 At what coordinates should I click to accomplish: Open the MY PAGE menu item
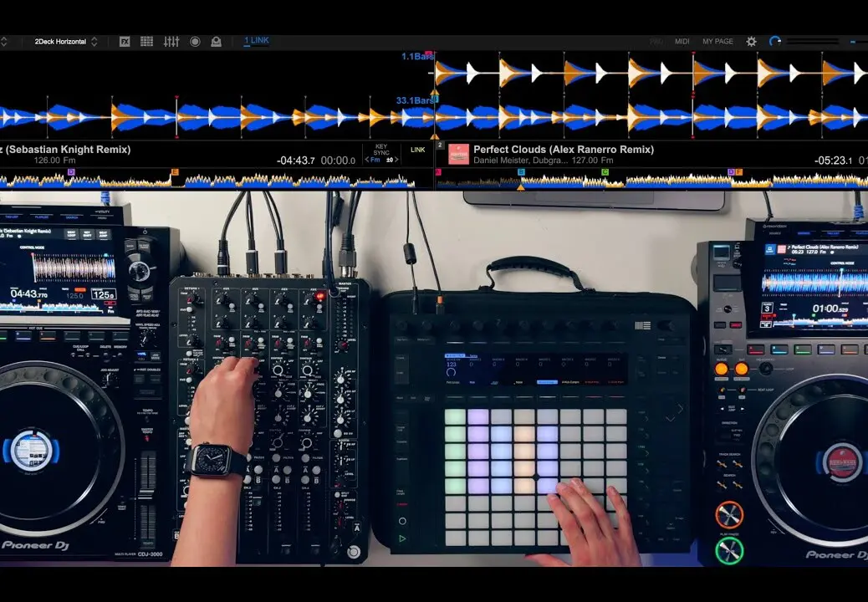coord(717,42)
